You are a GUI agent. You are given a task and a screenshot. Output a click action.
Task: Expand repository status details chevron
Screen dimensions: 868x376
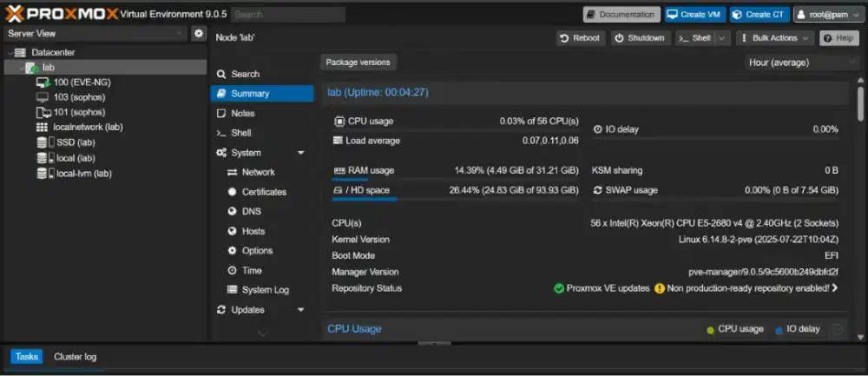pos(835,288)
